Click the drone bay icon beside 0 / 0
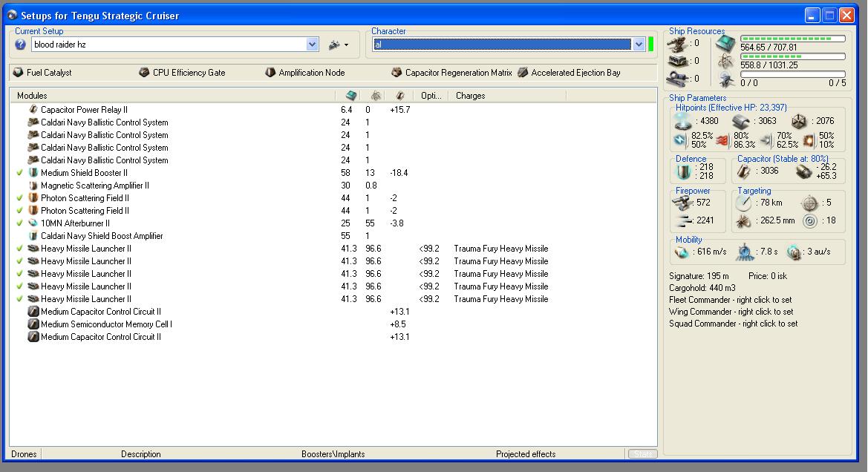This screenshot has height=472, width=868. pos(725,79)
